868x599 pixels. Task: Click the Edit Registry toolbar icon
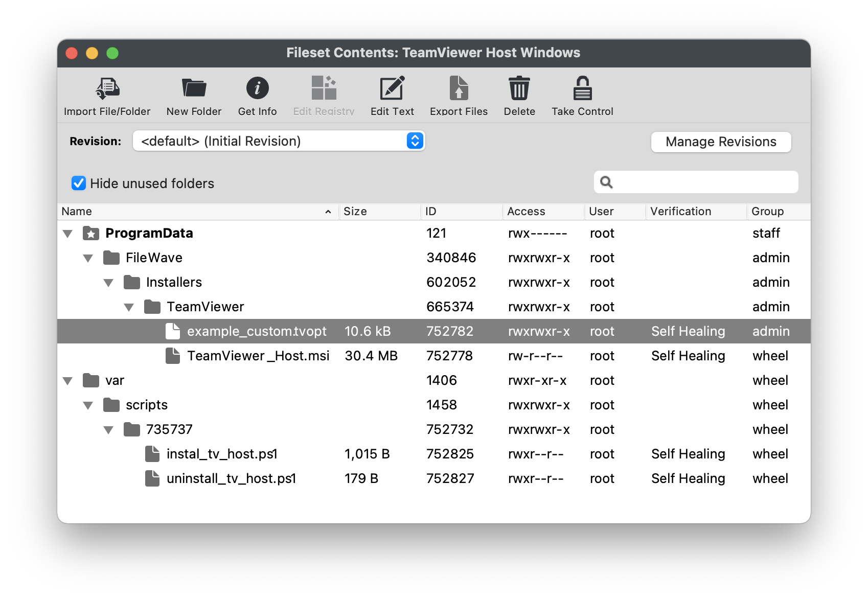(324, 88)
